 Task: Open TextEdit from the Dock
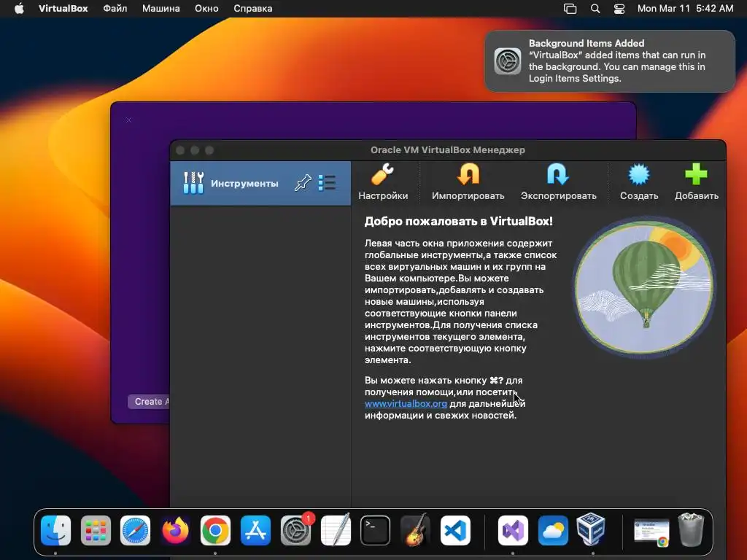336,531
